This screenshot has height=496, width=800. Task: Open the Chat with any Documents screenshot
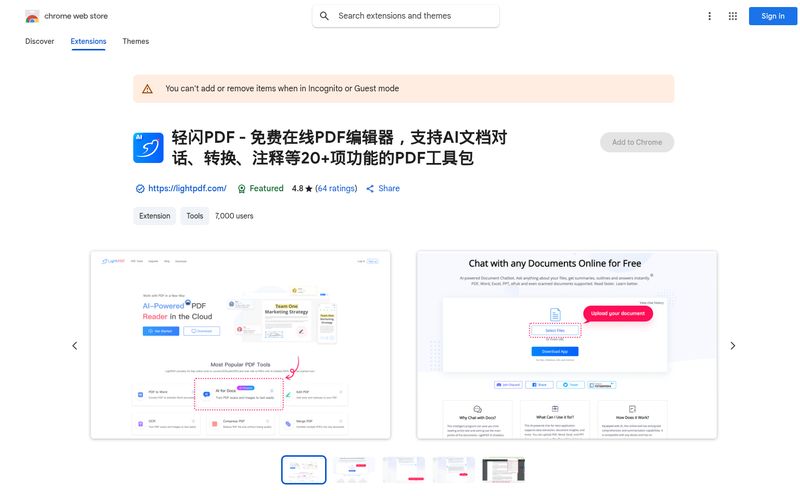pos(567,345)
